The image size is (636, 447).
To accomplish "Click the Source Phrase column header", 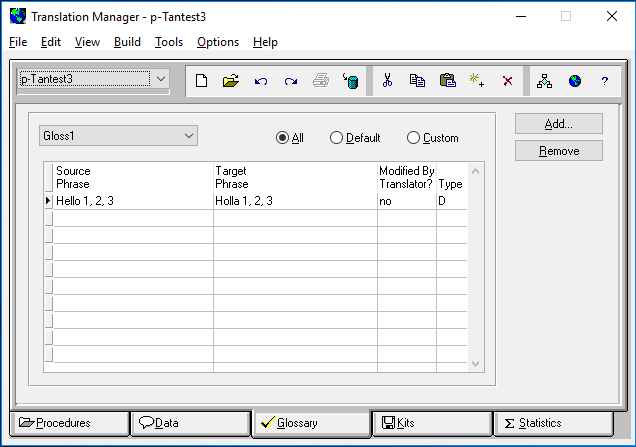I will pyautogui.click(x=133, y=177).
